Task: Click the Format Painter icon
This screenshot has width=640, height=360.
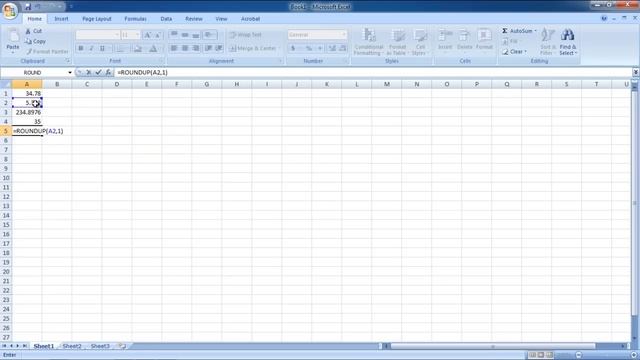Action: (x=29, y=52)
